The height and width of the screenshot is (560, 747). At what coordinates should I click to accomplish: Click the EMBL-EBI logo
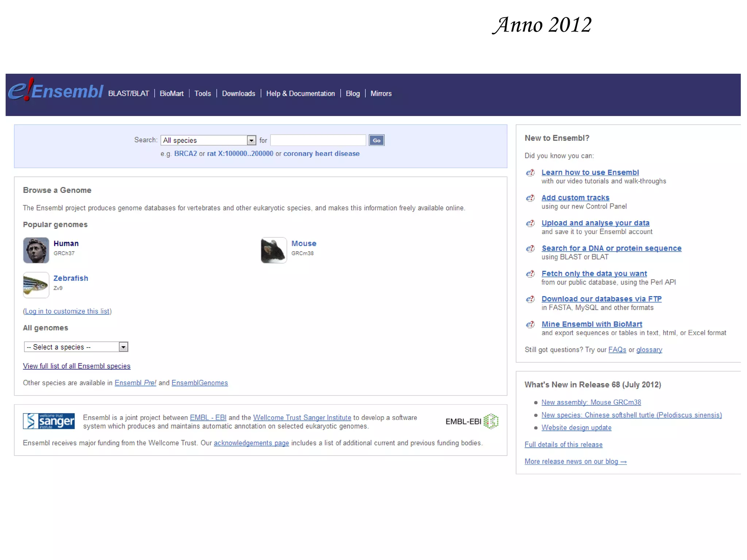coord(472,421)
